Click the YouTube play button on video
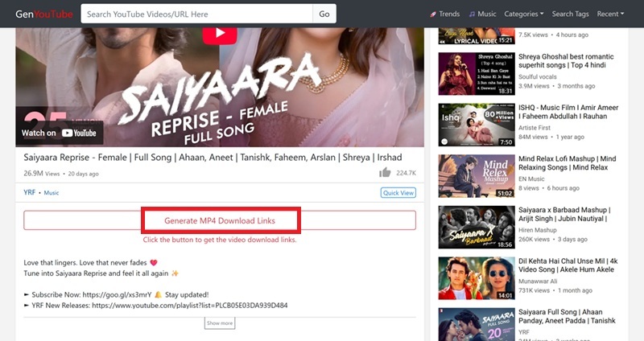 click(x=220, y=34)
